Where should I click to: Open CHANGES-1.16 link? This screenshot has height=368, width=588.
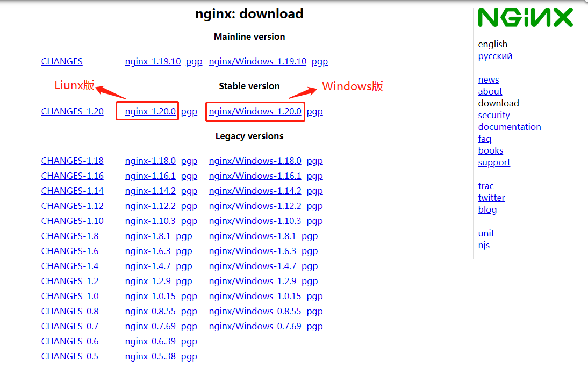pyautogui.click(x=73, y=176)
